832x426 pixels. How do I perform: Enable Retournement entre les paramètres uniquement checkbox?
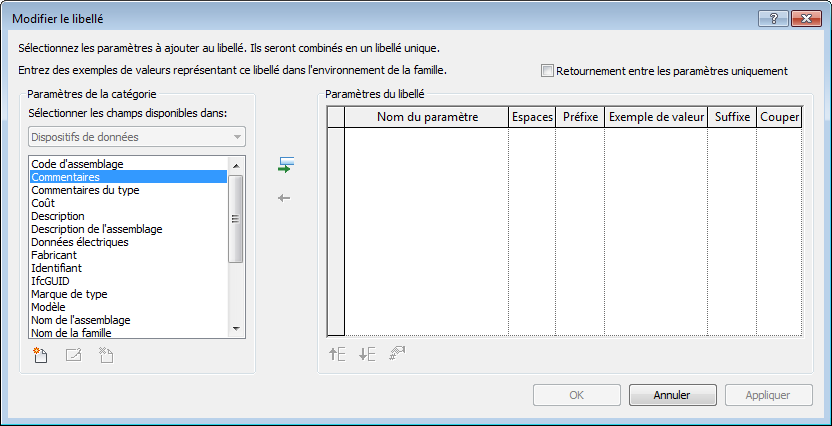tap(547, 71)
